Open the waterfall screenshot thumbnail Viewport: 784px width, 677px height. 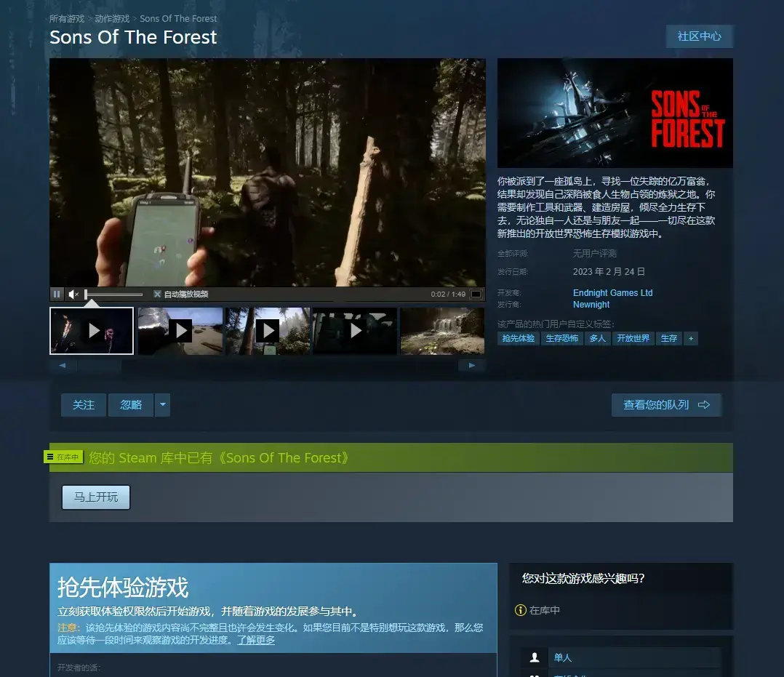[442, 330]
